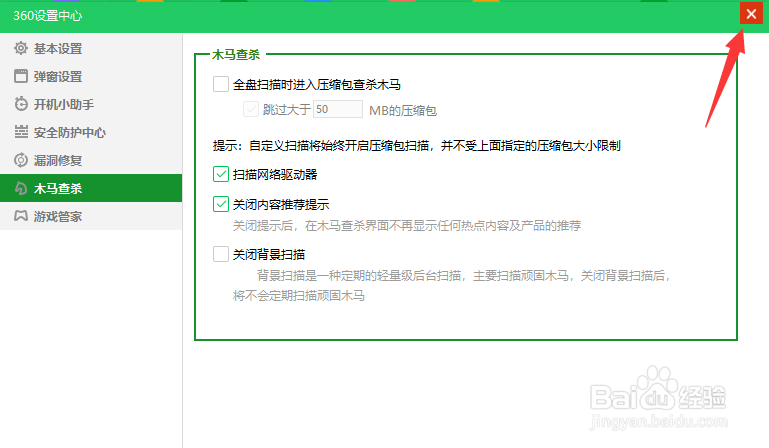
Task: Select the 漏洞修复 section
Action: 91,160
